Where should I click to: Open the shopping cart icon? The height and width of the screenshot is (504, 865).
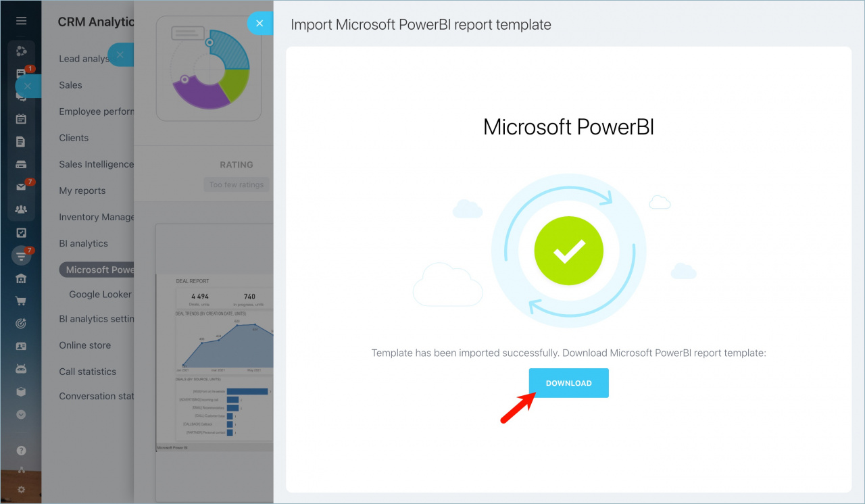pos(21,301)
